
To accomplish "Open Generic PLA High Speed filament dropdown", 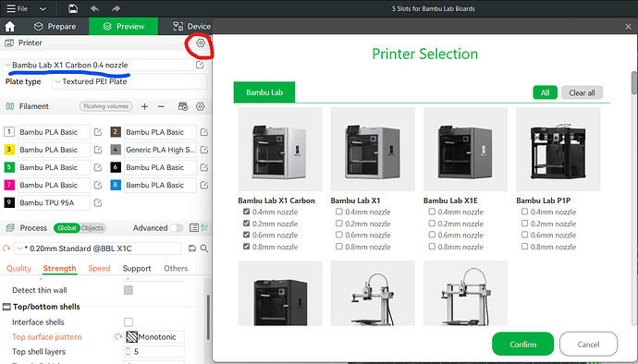I will click(160, 150).
